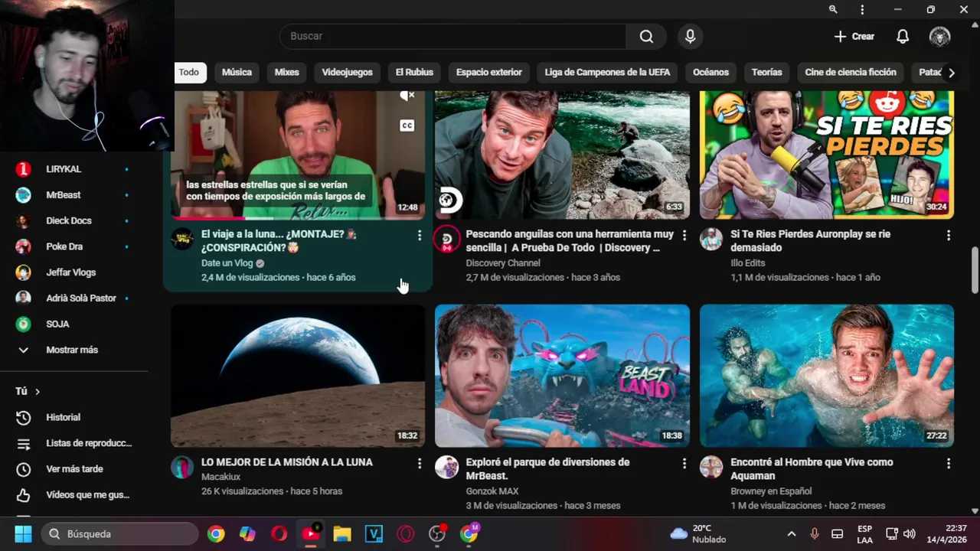Open the Macakiux channel avatar

182,467
